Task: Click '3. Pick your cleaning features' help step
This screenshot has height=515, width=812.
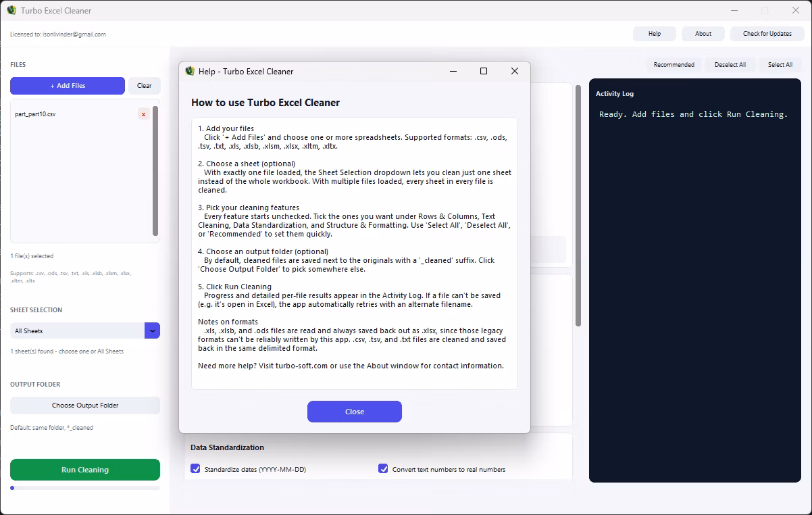Action: [249, 207]
